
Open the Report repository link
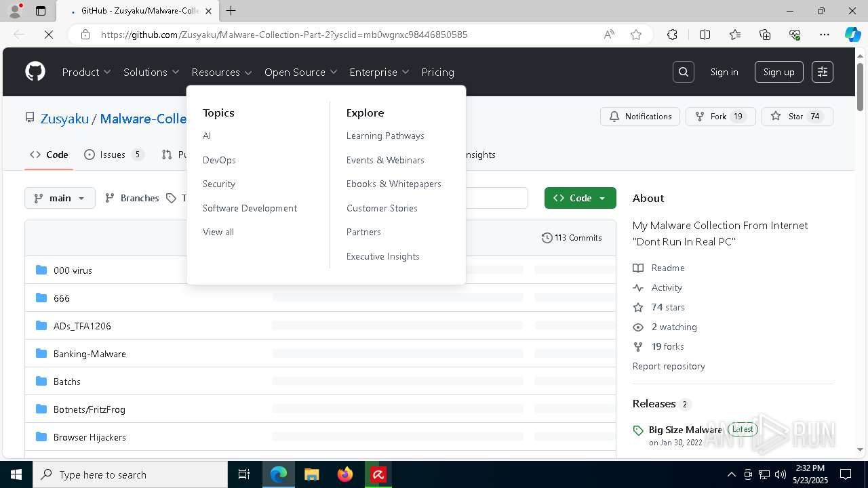click(x=669, y=366)
